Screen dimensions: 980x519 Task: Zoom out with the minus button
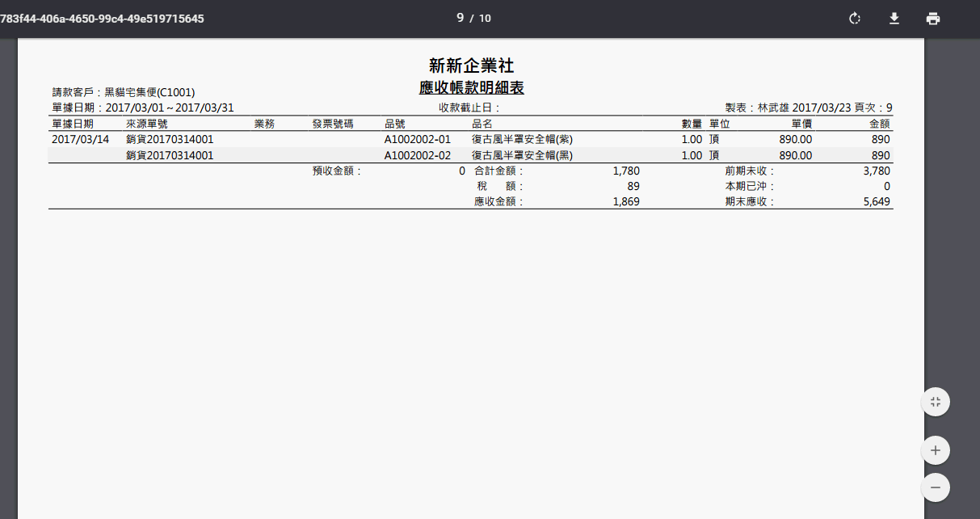tap(936, 487)
